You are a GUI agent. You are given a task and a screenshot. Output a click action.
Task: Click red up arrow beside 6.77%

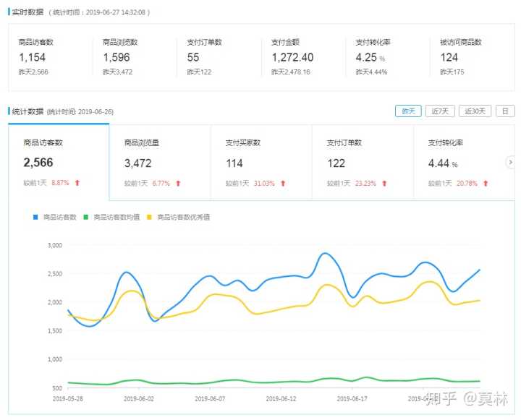pyautogui.click(x=178, y=183)
